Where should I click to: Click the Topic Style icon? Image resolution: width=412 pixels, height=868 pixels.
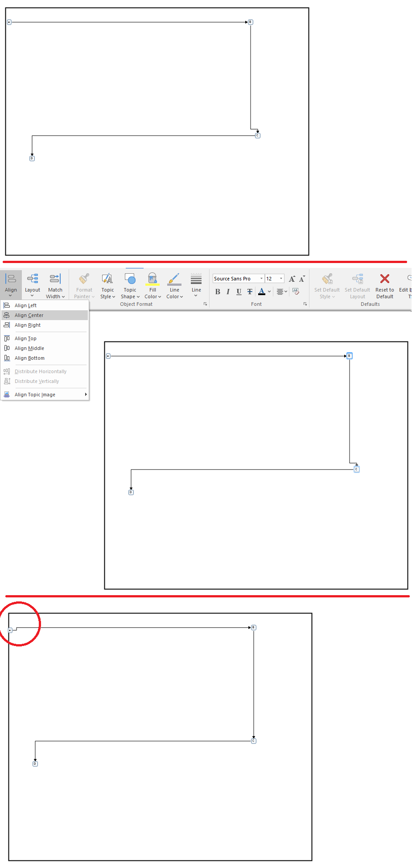pyautogui.click(x=107, y=280)
